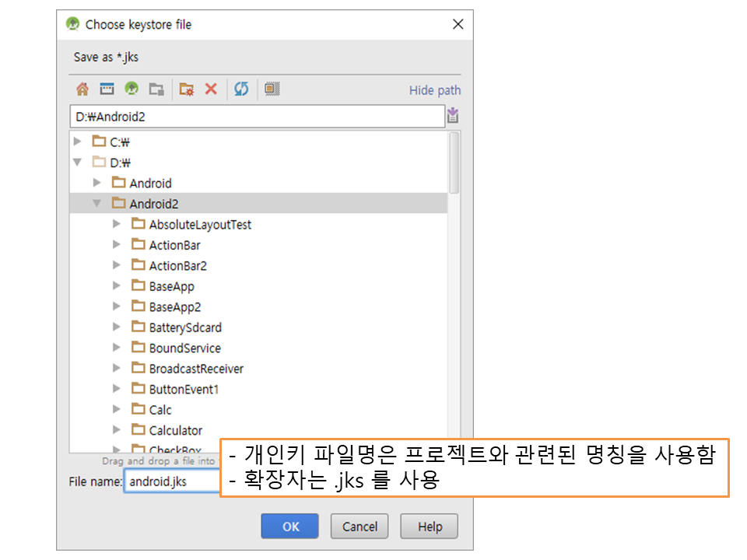The image size is (747, 560).
Task: Open recent path history dropdown icon
Action: (453, 117)
